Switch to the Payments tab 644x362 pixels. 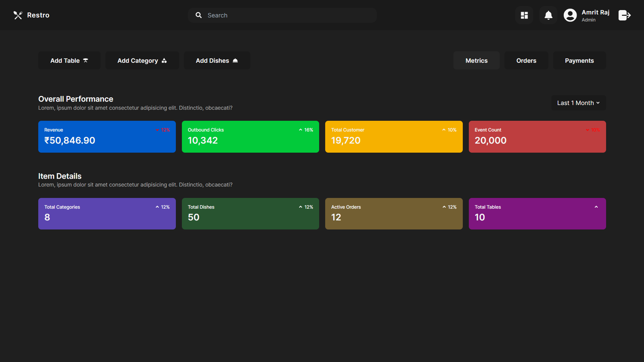coord(579,60)
